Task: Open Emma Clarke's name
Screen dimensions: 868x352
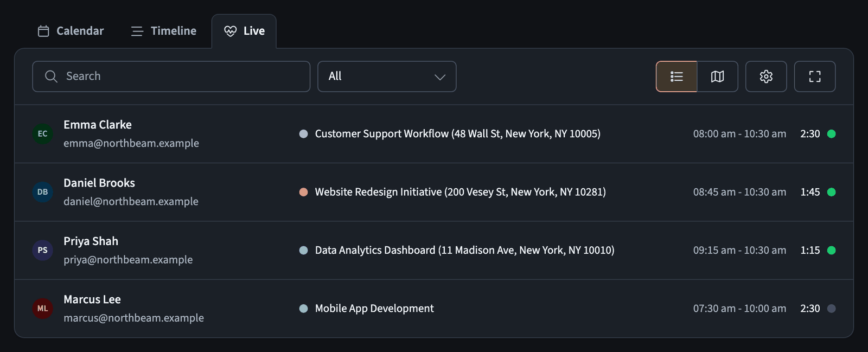Action: click(98, 125)
